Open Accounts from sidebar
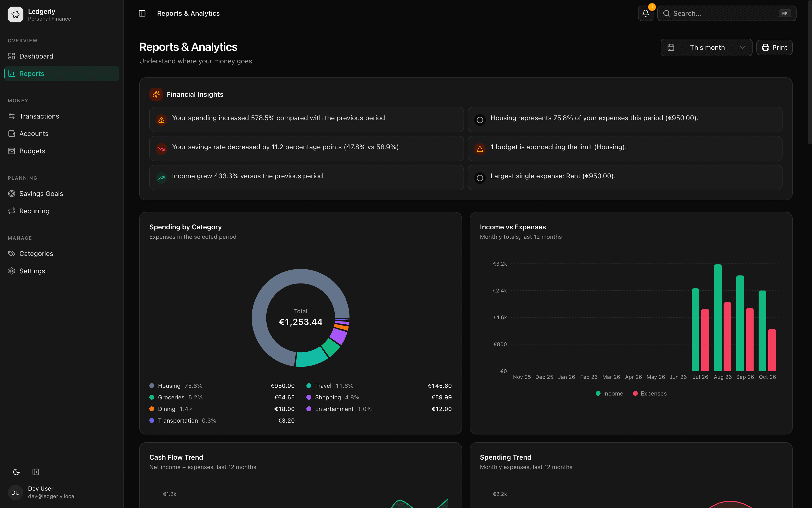This screenshot has width=812, height=508. (62, 134)
